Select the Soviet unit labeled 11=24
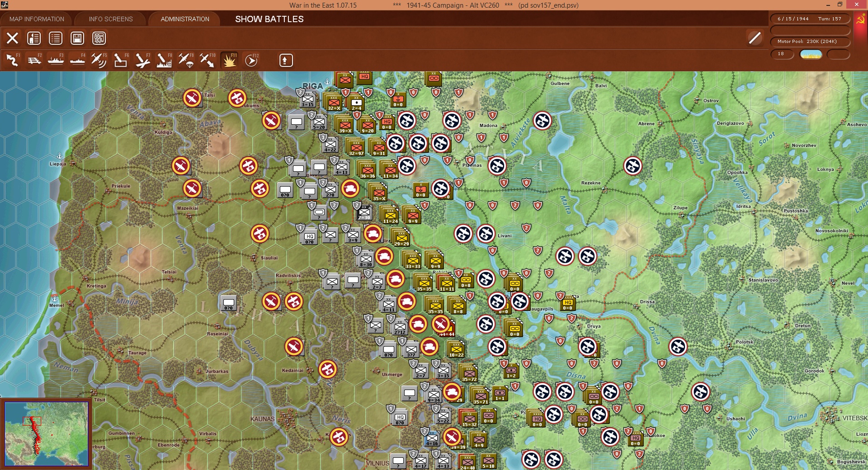 (390, 215)
